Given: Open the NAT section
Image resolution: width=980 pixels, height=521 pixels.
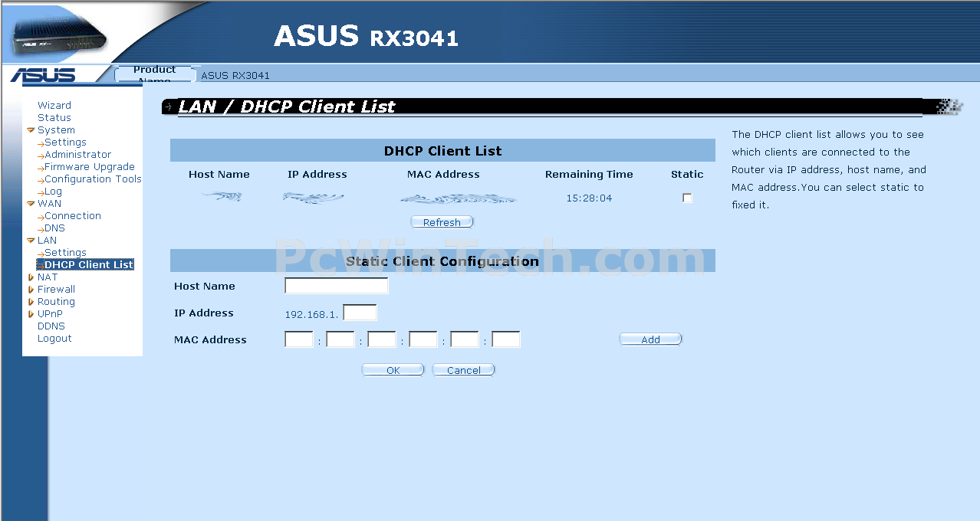Looking at the screenshot, I should 48,277.
